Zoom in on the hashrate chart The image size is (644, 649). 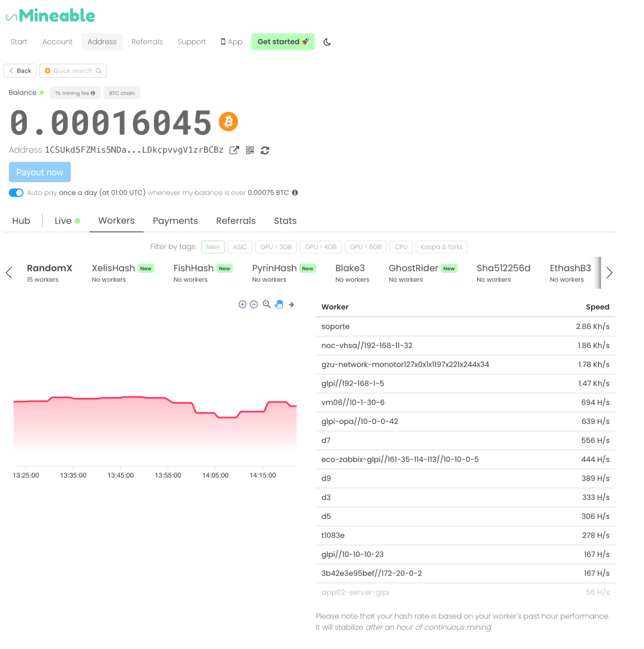tap(242, 304)
